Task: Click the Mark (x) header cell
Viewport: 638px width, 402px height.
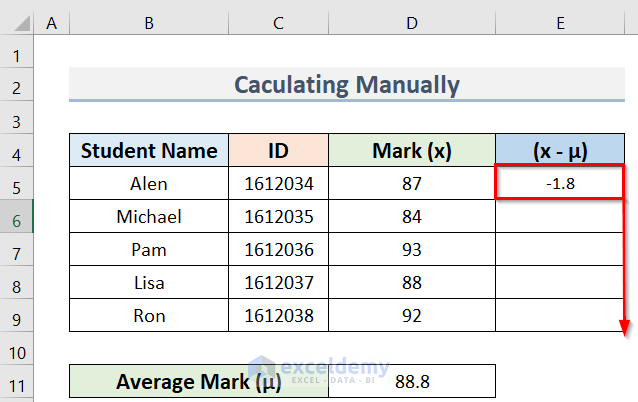Action: (411, 151)
